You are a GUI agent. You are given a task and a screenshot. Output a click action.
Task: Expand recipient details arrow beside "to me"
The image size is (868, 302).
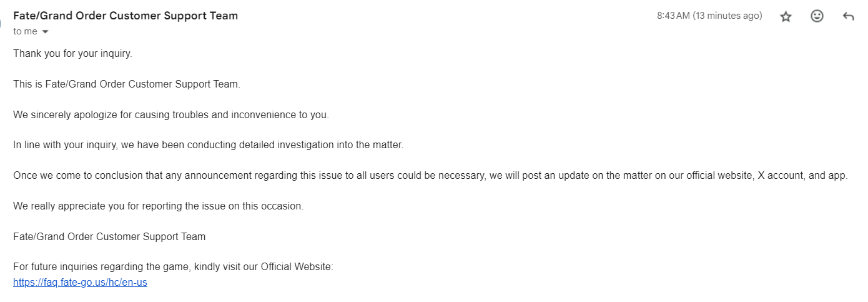pos(45,32)
